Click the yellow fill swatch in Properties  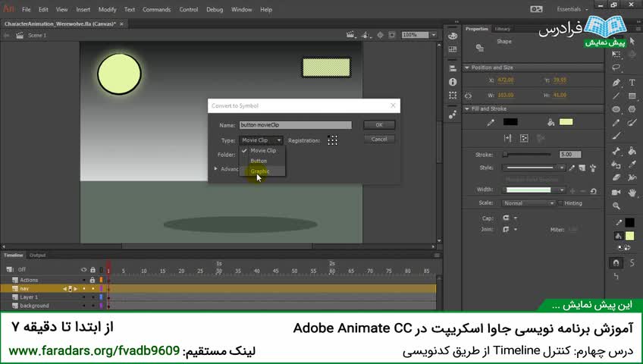click(566, 122)
